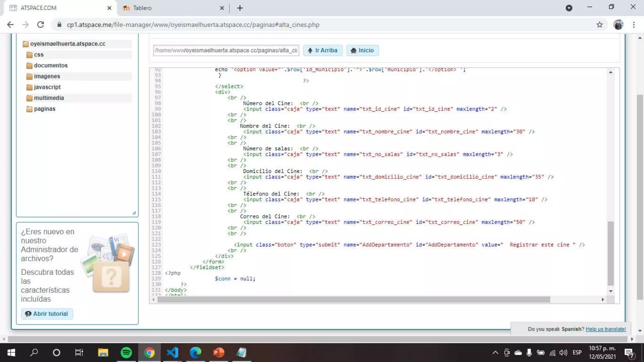Click the code editor horizontal scrollbar
Image resolution: width=644 pixels, height=362 pixels.
(353, 299)
